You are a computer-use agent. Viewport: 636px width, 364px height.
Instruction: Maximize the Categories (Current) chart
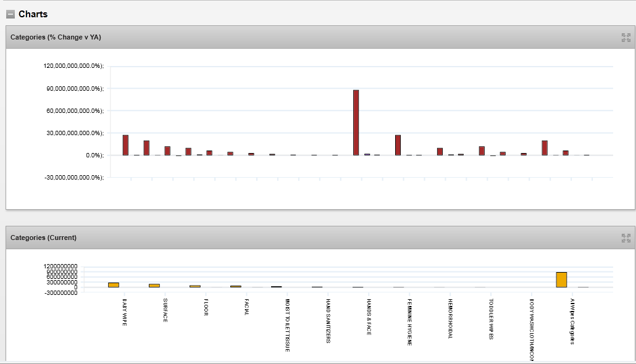[x=626, y=238]
